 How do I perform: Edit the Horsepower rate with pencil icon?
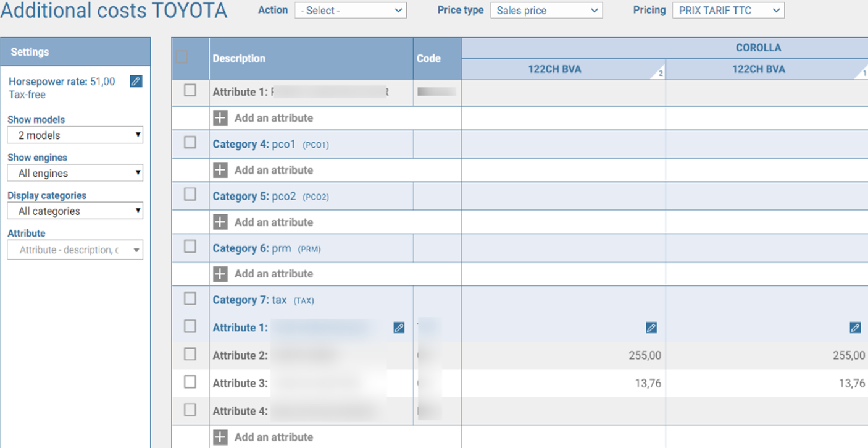[136, 82]
